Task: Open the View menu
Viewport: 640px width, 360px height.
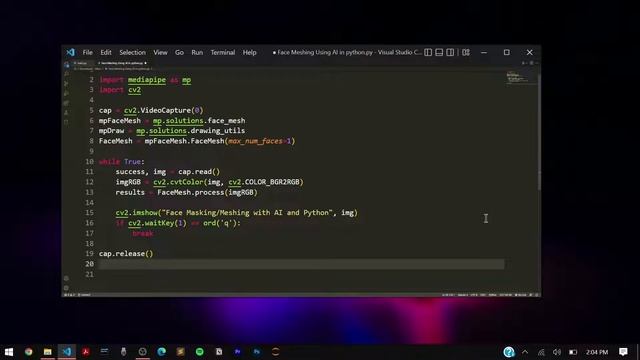Action: [x=160, y=52]
